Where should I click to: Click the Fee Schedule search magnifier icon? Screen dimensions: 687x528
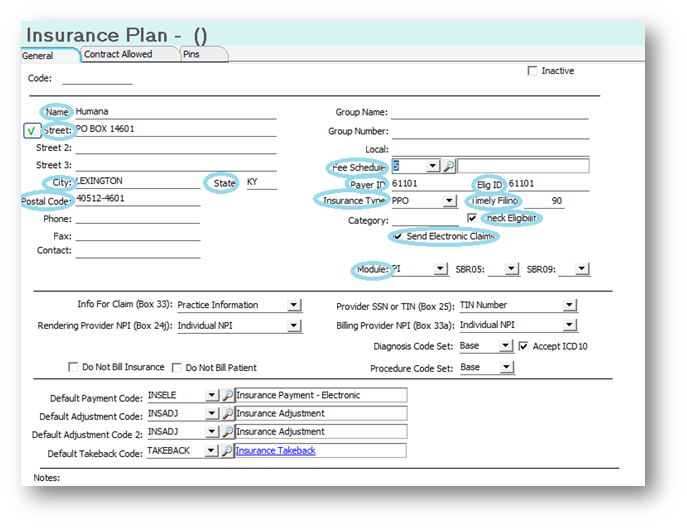449,166
